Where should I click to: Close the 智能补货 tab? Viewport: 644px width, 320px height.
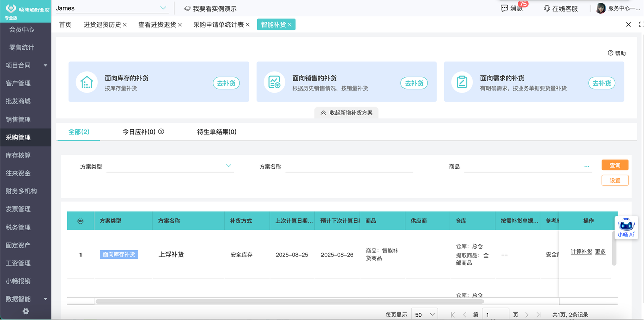coord(290,25)
